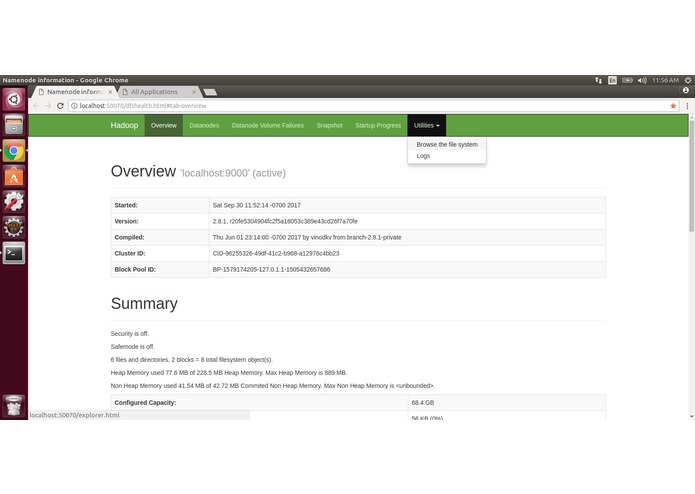Switch to the All Applications tab

click(x=158, y=92)
